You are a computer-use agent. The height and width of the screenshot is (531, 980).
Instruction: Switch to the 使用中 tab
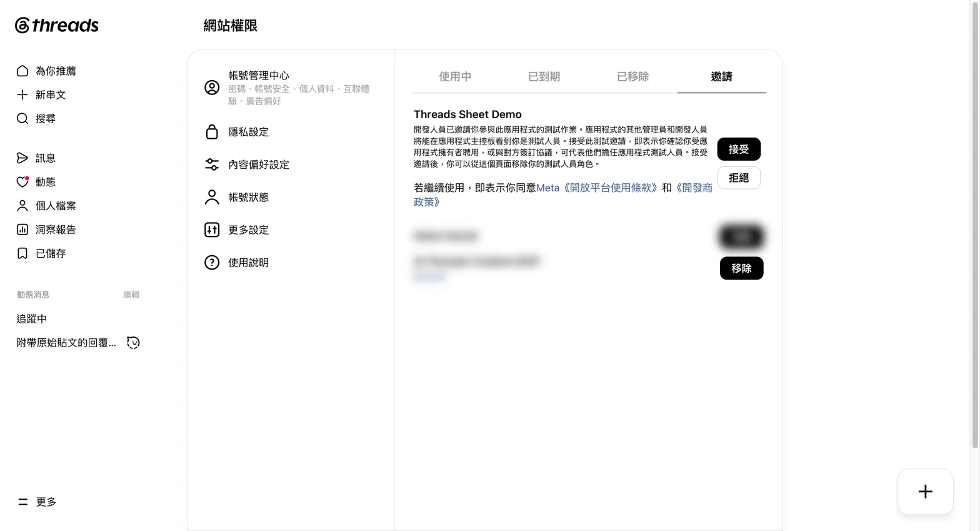[455, 76]
